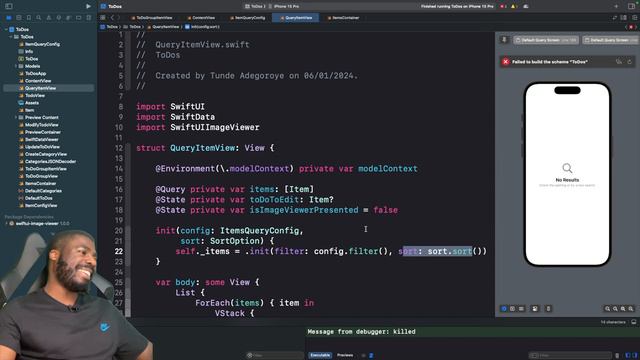Viewport: 640px width, 360px height.
Task: Add editor split on right
Action: [x=634, y=18]
